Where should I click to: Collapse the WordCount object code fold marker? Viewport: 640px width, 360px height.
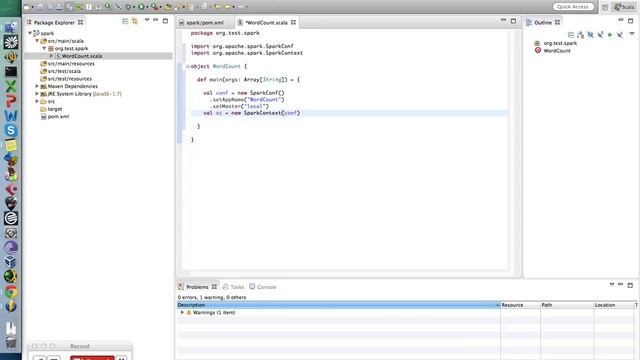(x=187, y=66)
